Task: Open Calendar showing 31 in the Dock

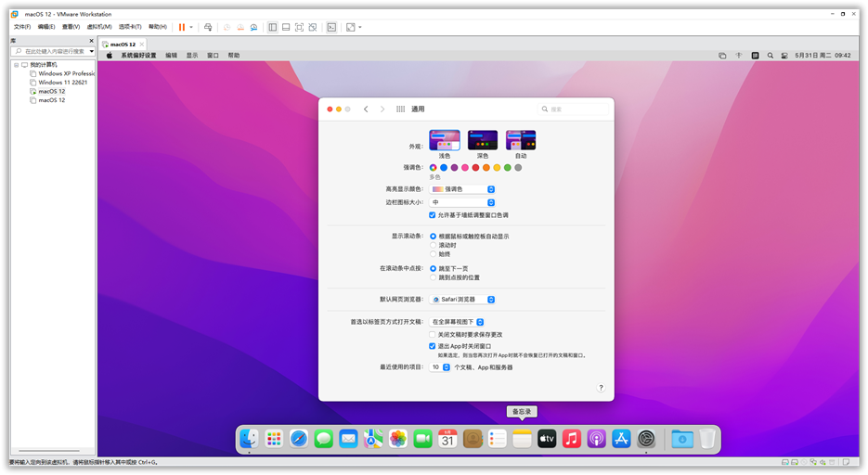Action: pyautogui.click(x=447, y=439)
